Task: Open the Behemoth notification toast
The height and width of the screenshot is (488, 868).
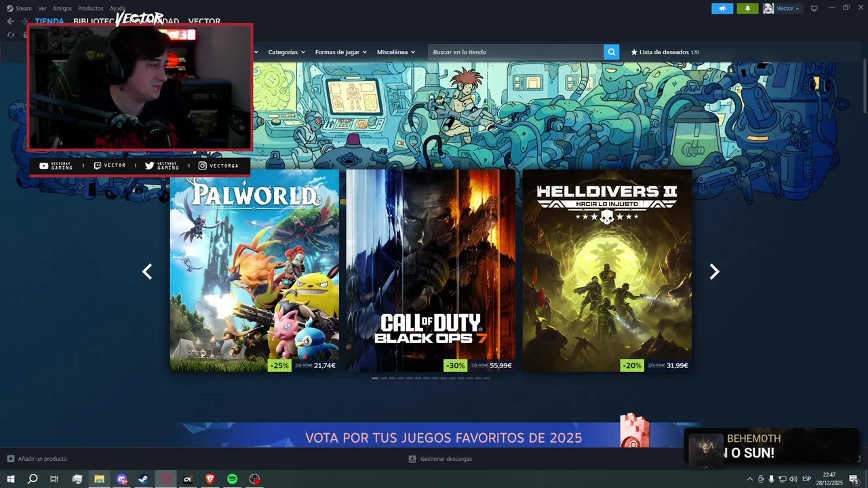Action: click(x=772, y=447)
